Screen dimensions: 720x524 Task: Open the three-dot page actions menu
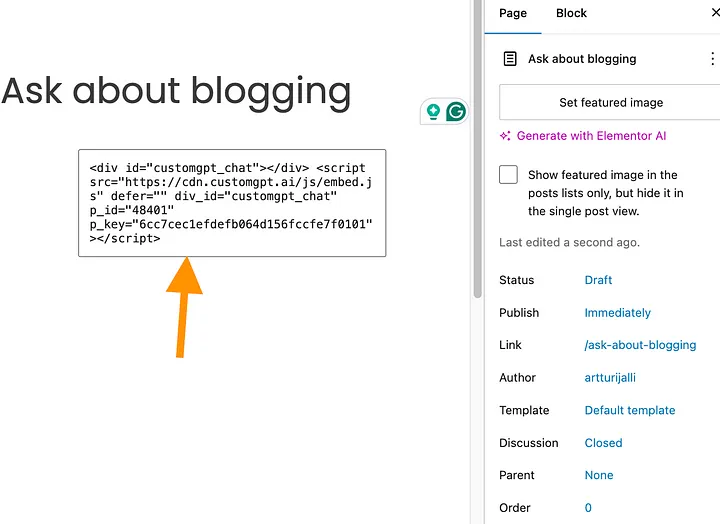(712, 59)
